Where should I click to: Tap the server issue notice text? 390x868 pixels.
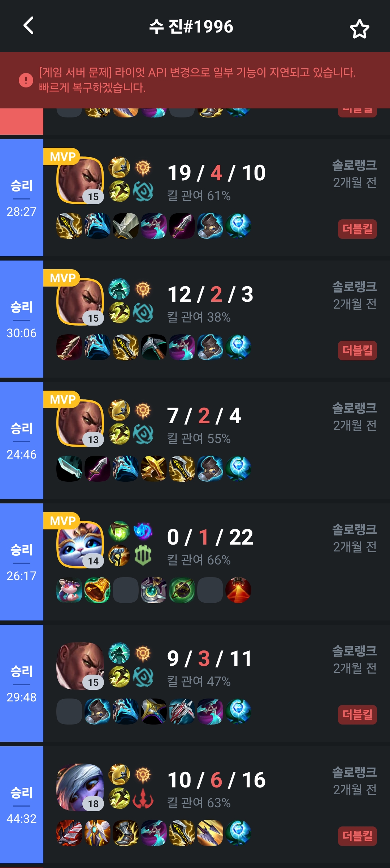point(197,80)
